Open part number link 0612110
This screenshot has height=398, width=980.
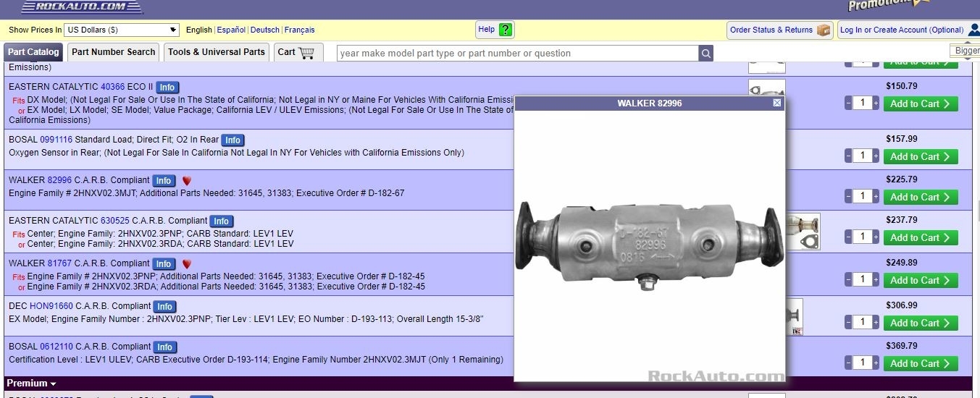pyautogui.click(x=56, y=347)
